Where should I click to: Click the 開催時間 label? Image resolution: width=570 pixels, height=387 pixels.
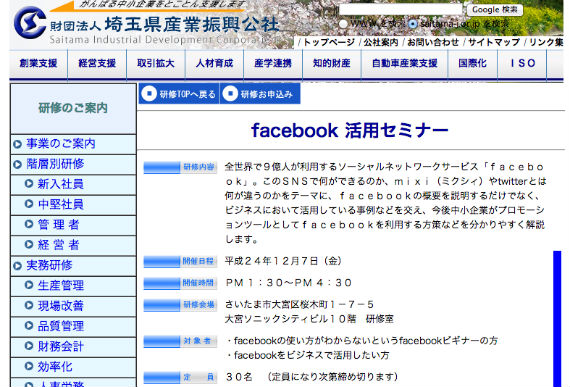[180, 283]
